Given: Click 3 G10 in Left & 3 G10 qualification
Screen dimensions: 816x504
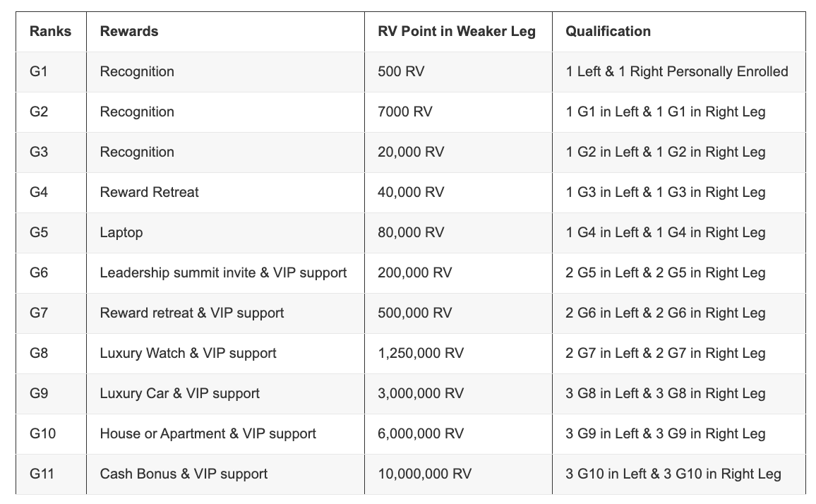Looking at the screenshot, I should coord(673,474).
